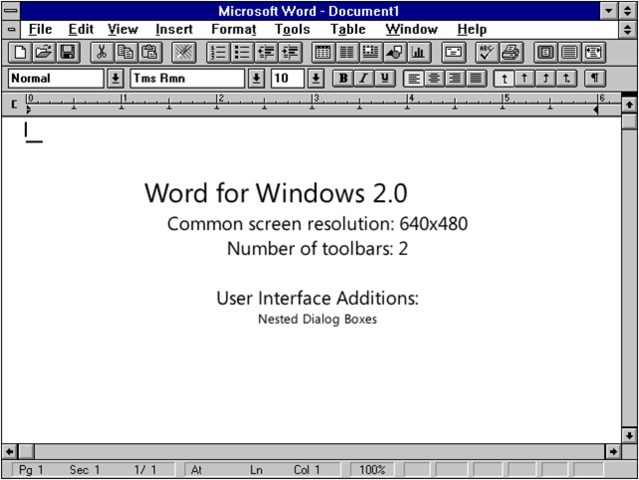Open the View menu
639x480 pixels.
point(123,29)
